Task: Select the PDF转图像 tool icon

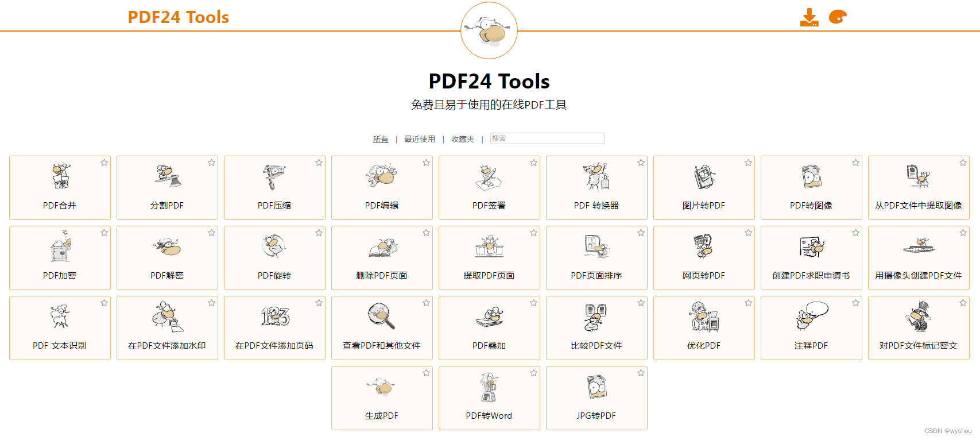Action: (x=811, y=176)
